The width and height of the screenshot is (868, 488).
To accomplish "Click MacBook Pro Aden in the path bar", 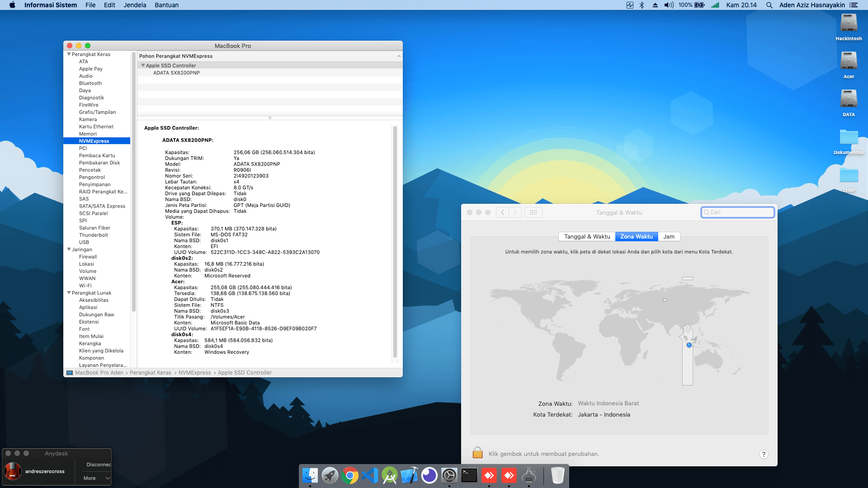I will (95, 373).
